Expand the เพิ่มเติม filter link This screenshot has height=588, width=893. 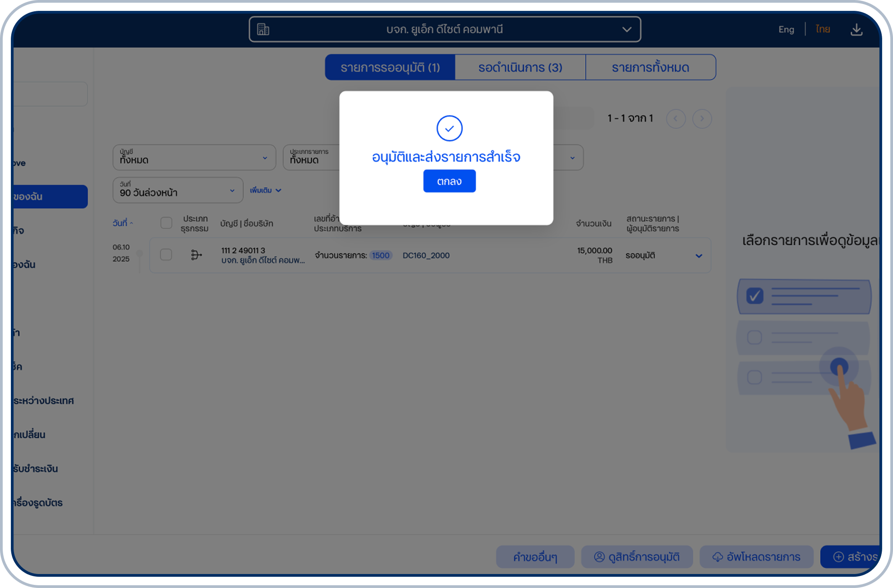266,190
